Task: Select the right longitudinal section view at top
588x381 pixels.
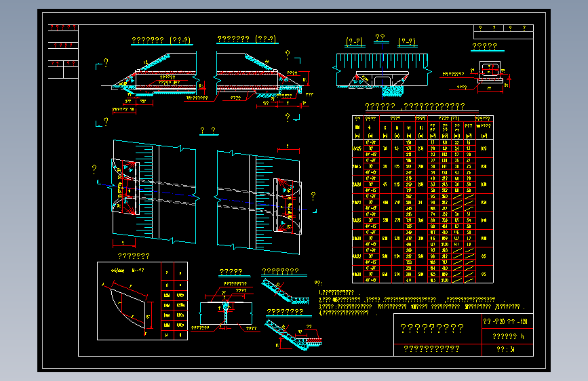Action: (x=263, y=80)
